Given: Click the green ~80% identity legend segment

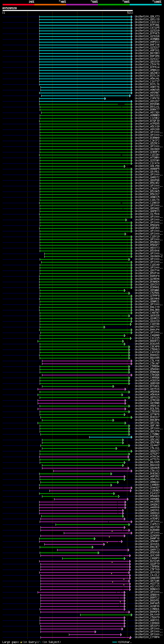Looking at the screenshot, I should 114,5.
